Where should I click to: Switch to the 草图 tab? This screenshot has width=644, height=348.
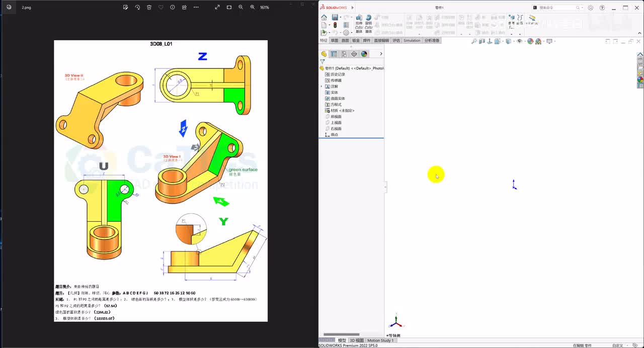tap(335, 41)
